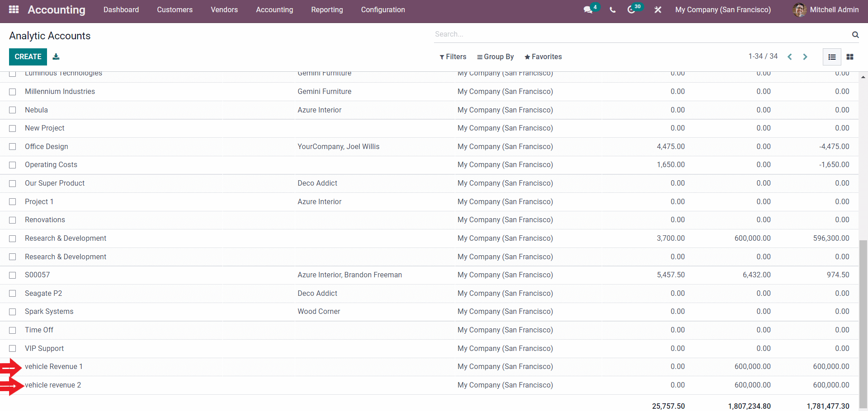
Task: Open the Office Design record
Action: pos(47,147)
